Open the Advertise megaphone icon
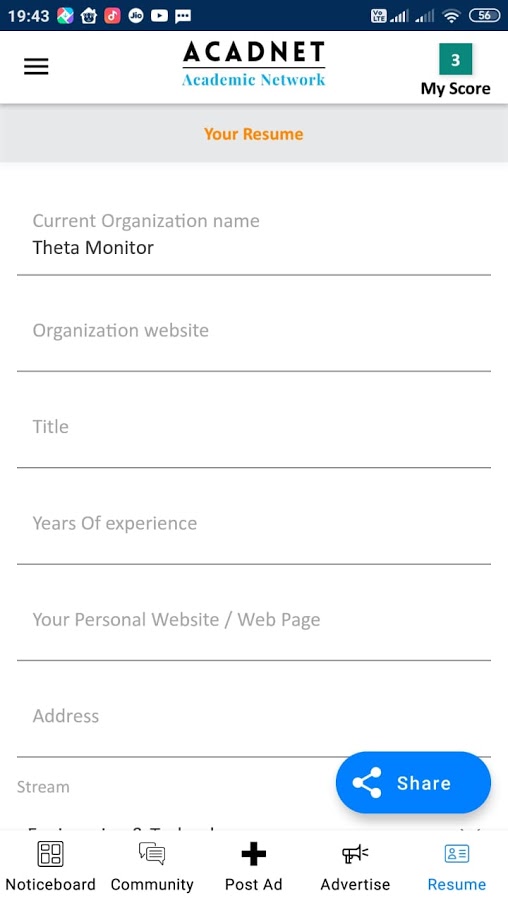The height and width of the screenshot is (903, 508). (355, 853)
